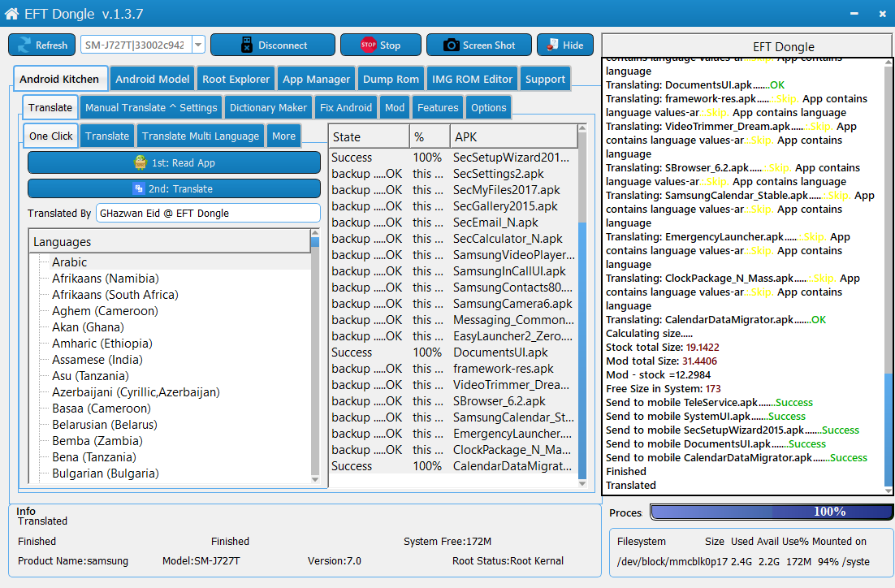The height and width of the screenshot is (588, 895).
Task: Select Aghem (Cameroon) language
Action: [105, 311]
